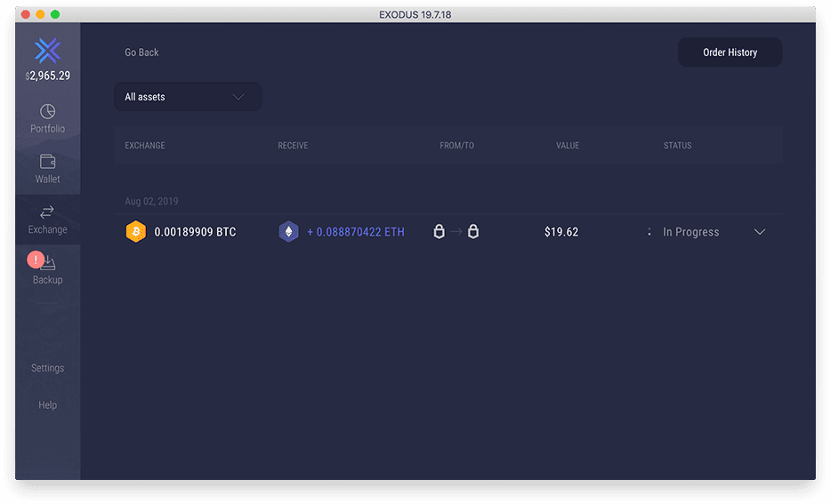This screenshot has width=831, height=504.
Task: Go to the Wallet label
Action: pyautogui.click(x=48, y=179)
